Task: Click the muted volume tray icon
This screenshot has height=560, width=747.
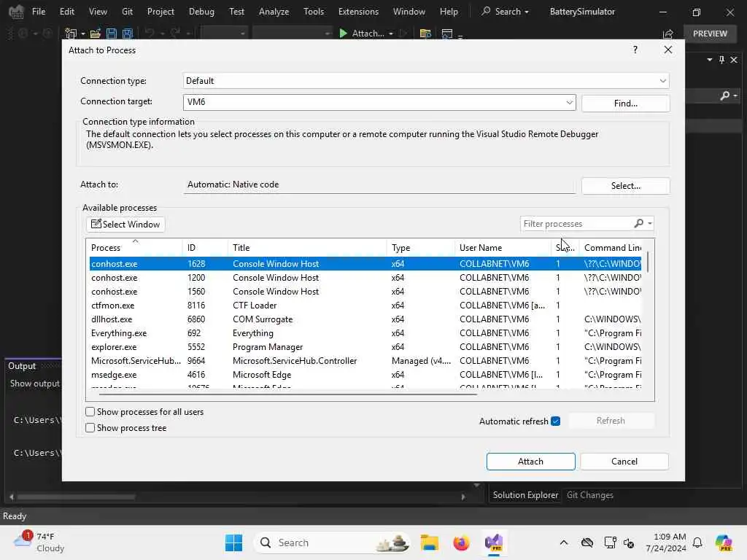Action: [628, 542]
